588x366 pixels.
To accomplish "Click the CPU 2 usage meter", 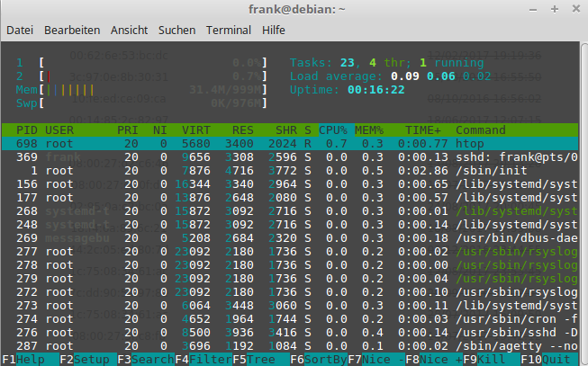I will [141, 76].
